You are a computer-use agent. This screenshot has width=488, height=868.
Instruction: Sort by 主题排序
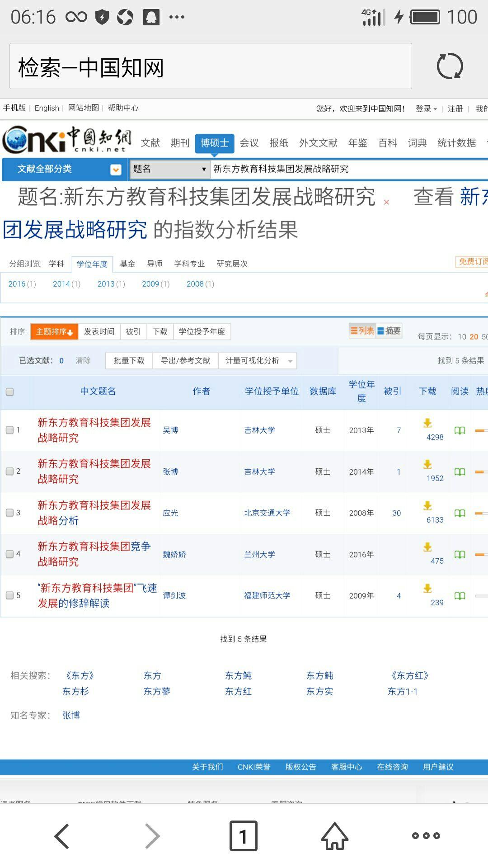pos(54,332)
